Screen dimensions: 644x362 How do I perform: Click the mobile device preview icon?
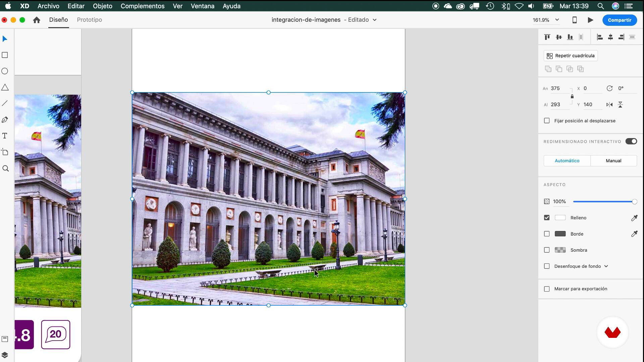tap(575, 20)
